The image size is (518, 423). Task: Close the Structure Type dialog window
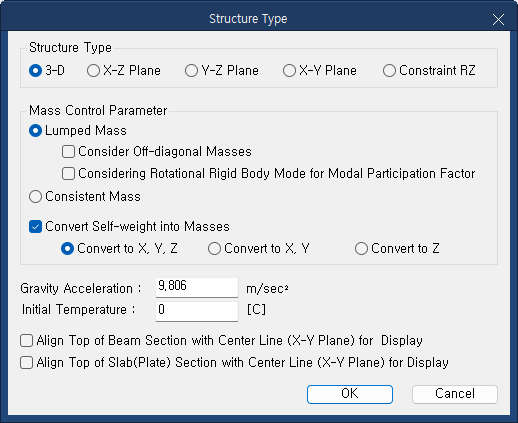[498, 20]
